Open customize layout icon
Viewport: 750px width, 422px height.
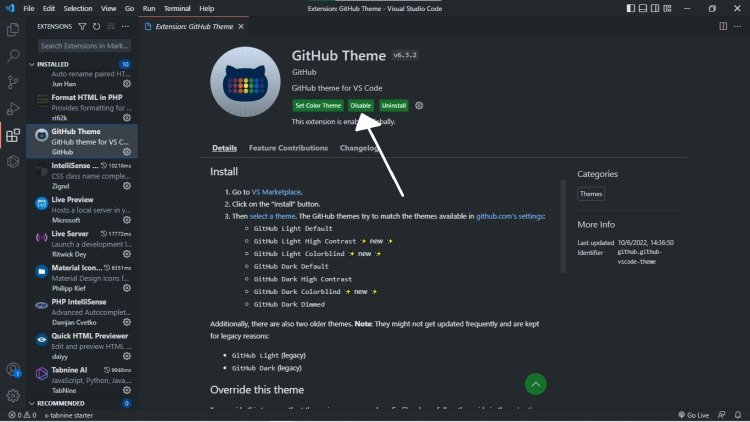point(667,8)
